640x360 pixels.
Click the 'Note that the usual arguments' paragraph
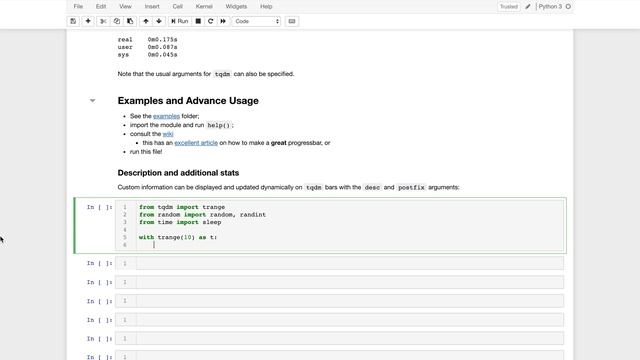pyautogui.click(x=206, y=74)
